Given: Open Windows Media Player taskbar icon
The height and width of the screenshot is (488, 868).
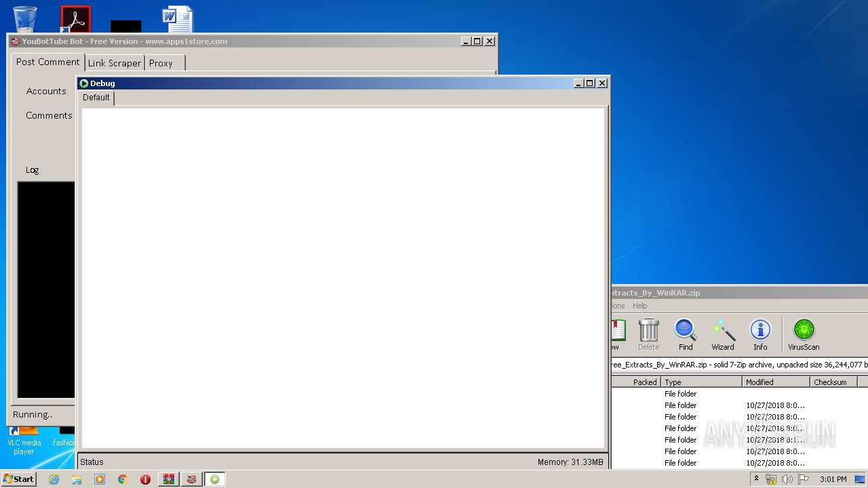Looking at the screenshot, I should click(100, 479).
